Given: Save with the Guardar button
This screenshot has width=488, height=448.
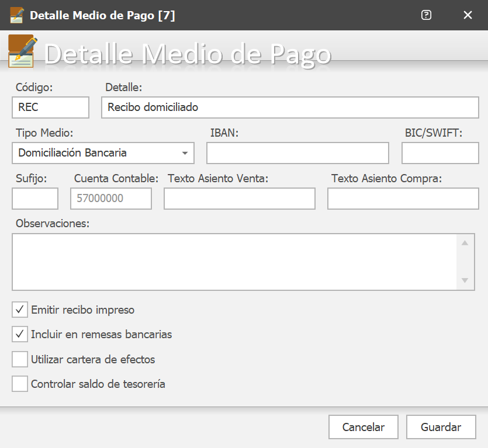Looking at the screenshot, I should (x=441, y=427).
